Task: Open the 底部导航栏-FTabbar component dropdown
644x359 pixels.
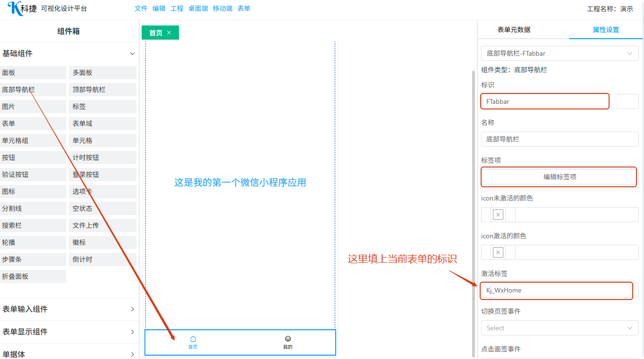Action: pyautogui.click(x=559, y=54)
